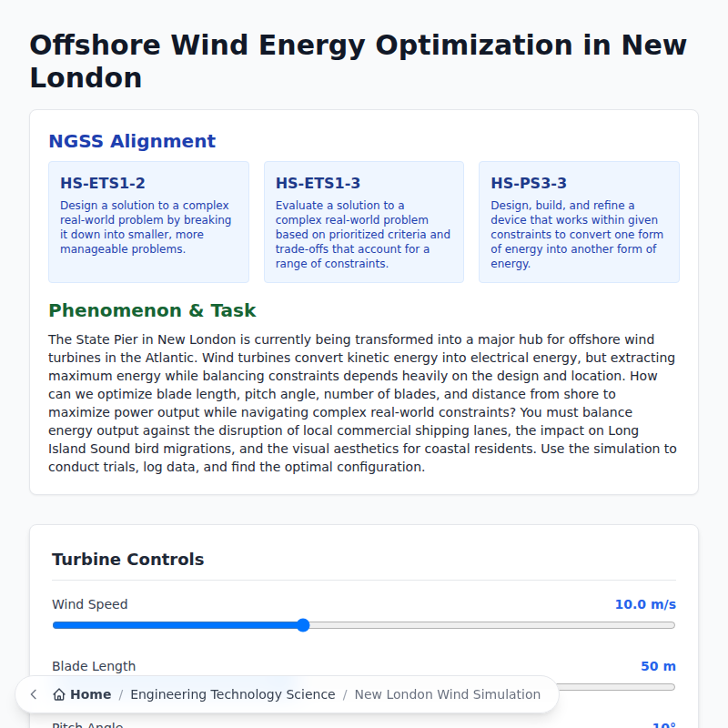The image size is (728, 728).
Task: Click the Offshore Wind Energy Optimization page title
Action: (359, 61)
